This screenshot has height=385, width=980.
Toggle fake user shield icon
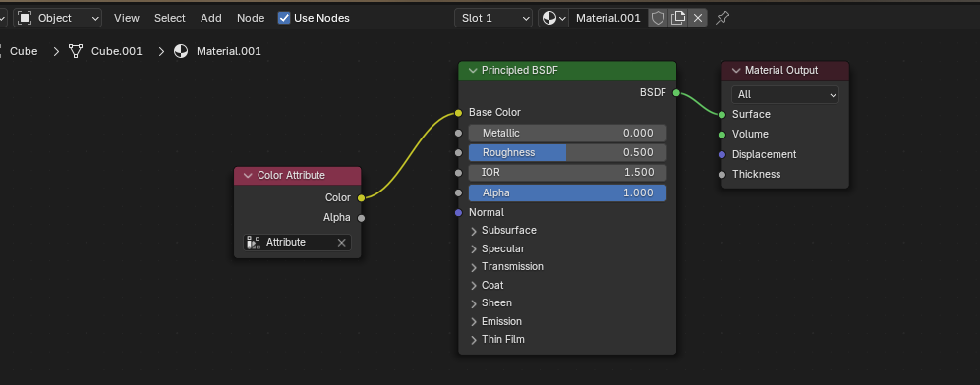pyautogui.click(x=659, y=18)
